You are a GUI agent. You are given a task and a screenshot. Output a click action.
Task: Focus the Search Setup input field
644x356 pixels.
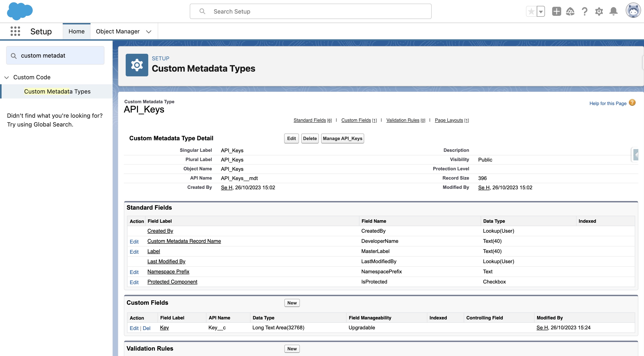pos(310,11)
